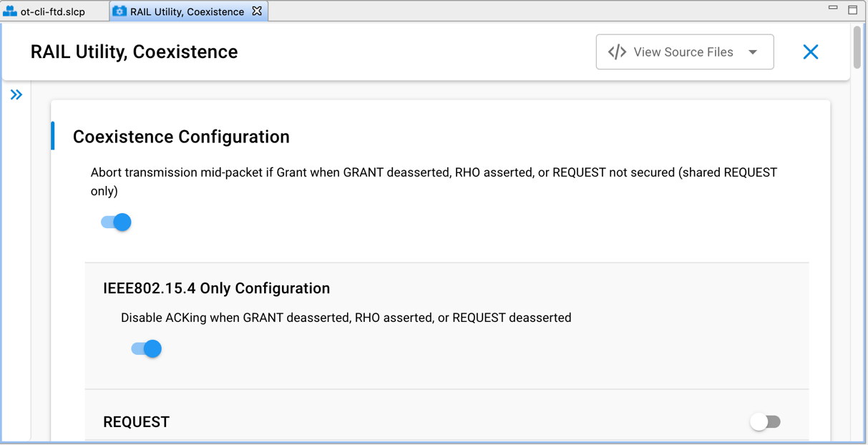Click the ot-cli-ftd.slcp project file icon
868x445 pixels.
pos(10,11)
